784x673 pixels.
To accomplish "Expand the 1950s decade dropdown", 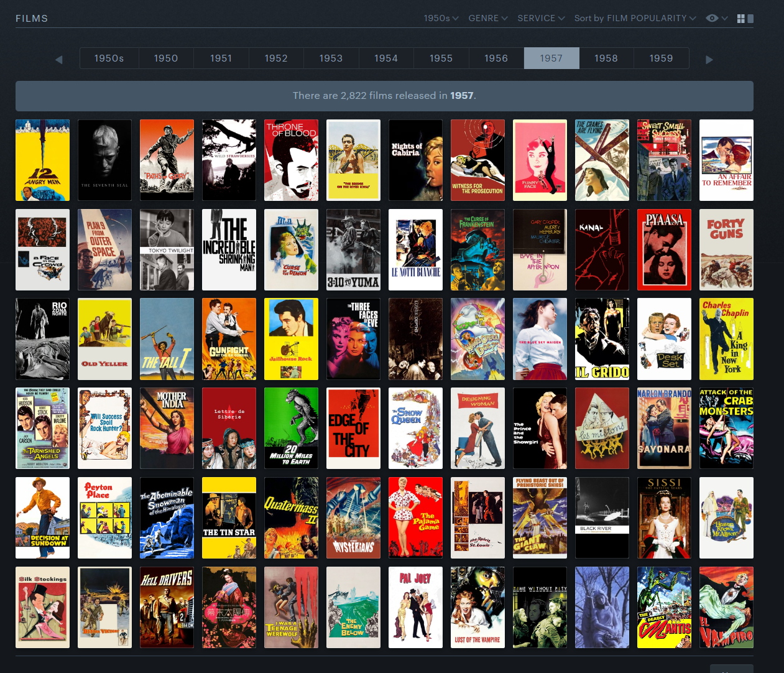I will [x=441, y=18].
